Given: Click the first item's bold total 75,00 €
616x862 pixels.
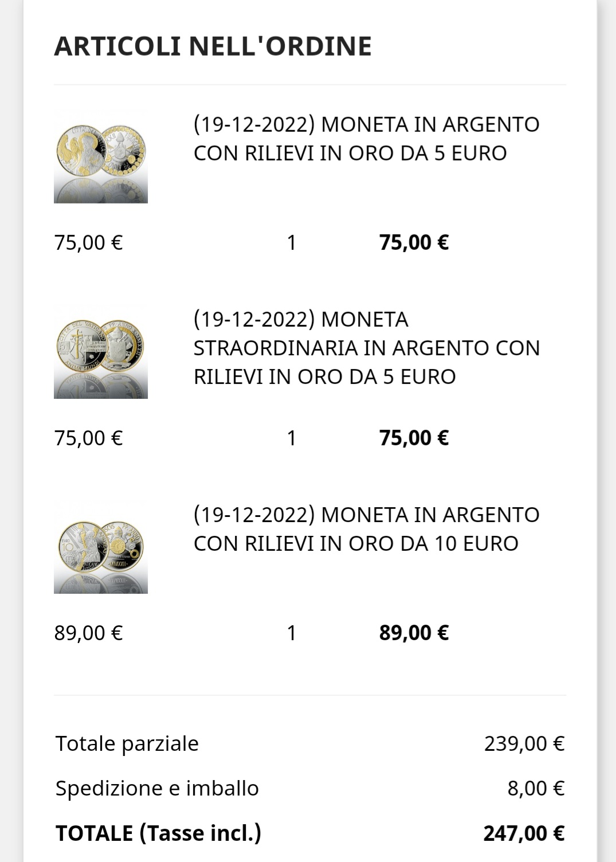Looking at the screenshot, I should (x=414, y=242).
